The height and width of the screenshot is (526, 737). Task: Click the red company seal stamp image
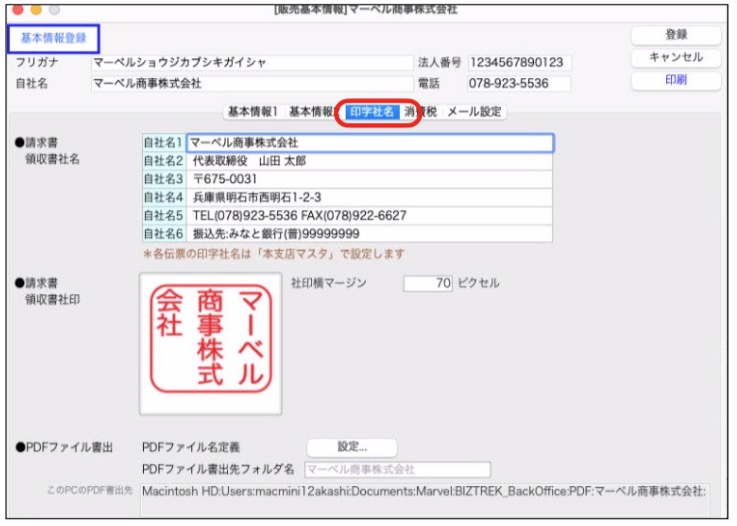point(211,343)
